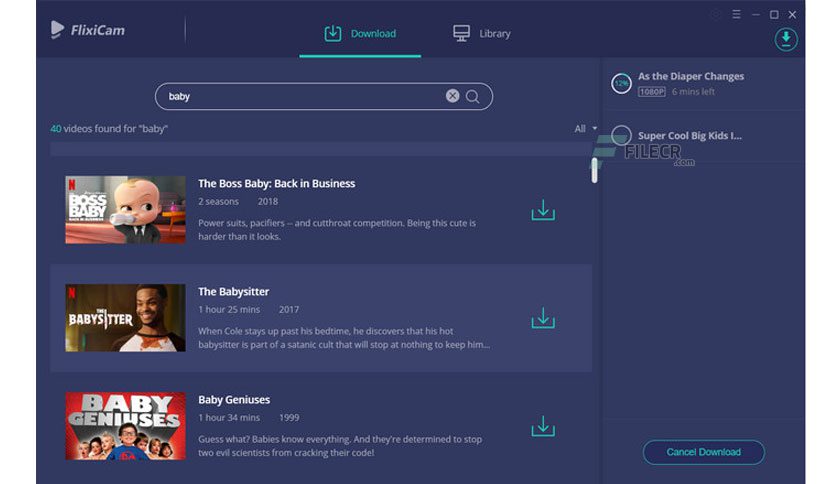This screenshot has height=484, width=836.
Task: Switch to the Download tab
Action: (x=360, y=33)
